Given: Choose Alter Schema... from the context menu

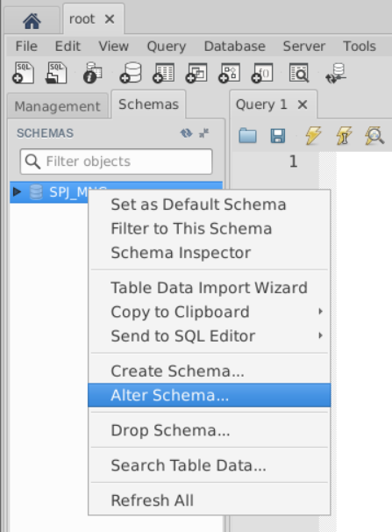Looking at the screenshot, I should coord(209,395).
